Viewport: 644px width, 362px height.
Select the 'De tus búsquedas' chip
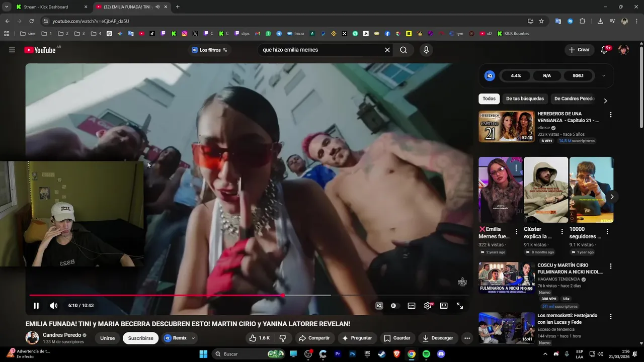click(x=525, y=99)
